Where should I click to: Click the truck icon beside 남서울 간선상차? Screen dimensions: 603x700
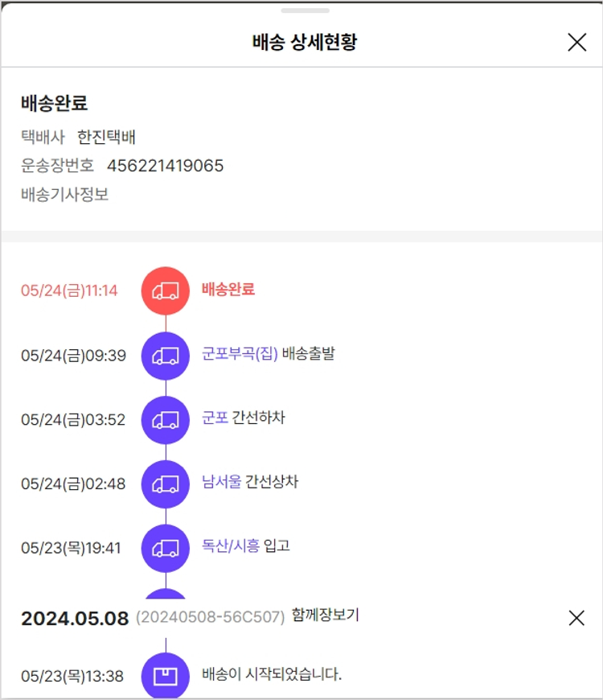pyautogui.click(x=166, y=484)
